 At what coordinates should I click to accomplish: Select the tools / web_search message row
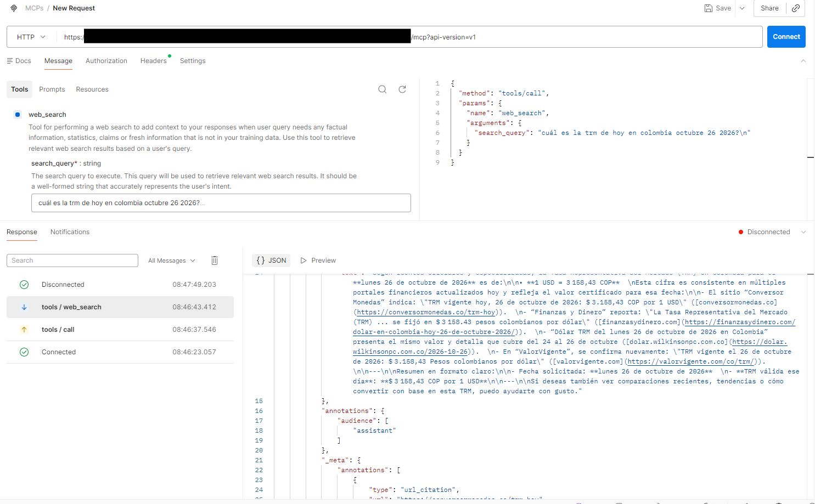point(120,307)
